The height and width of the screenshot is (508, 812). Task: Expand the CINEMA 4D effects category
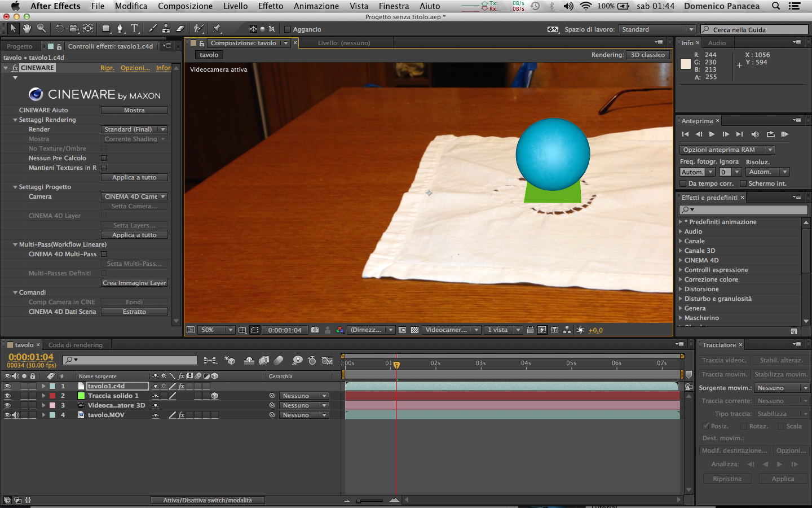tap(681, 260)
